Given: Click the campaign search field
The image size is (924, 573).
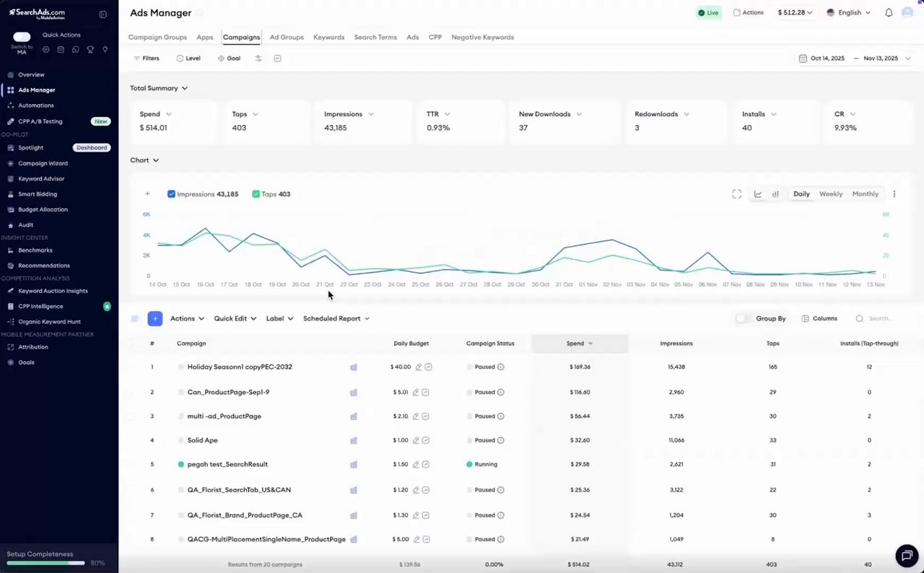Looking at the screenshot, I should [x=879, y=318].
